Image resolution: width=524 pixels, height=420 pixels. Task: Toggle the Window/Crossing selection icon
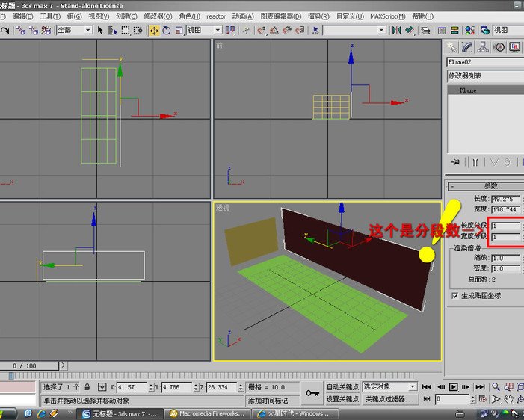click(x=138, y=31)
